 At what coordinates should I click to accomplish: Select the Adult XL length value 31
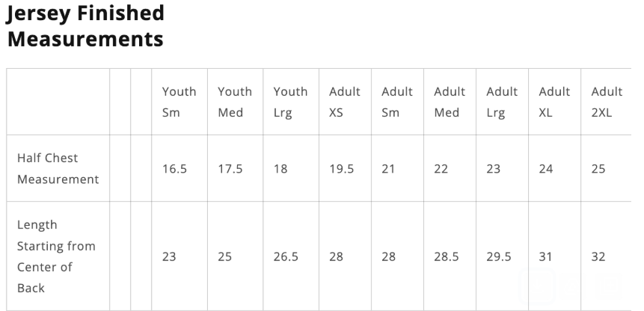coord(545,256)
